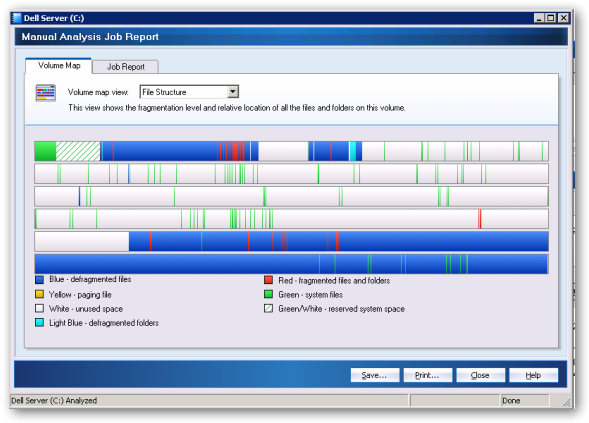Click the 'Dell Server (C:) Analyzed' status text
The height and width of the screenshot is (423, 589).
click(x=54, y=400)
